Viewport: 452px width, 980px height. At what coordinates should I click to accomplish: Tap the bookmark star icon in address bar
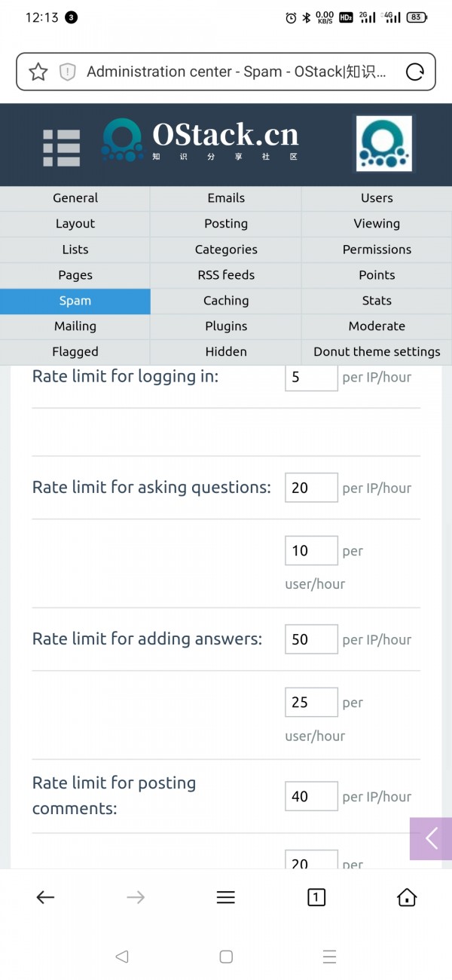[x=38, y=72]
